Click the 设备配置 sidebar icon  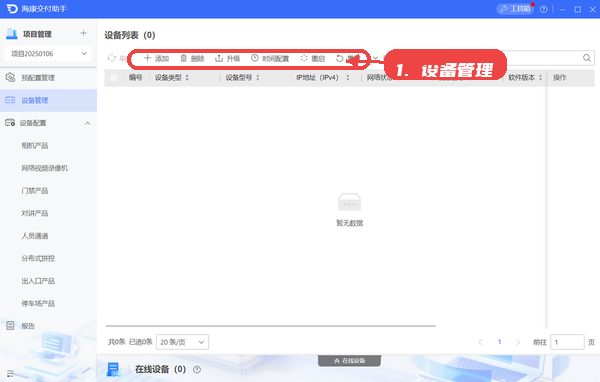coord(10,123)
